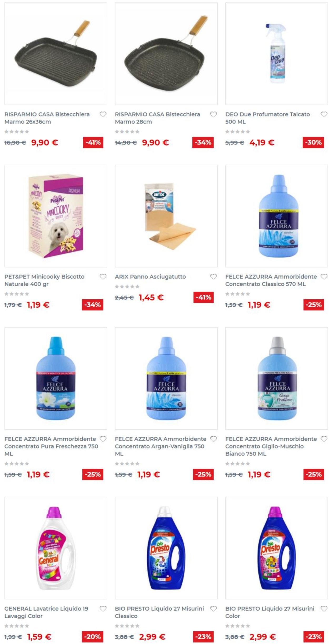Add DEO Due Profumatore Talcato to wishlist
The height and width of the screenshot is (644, 329).
(324, 114)
